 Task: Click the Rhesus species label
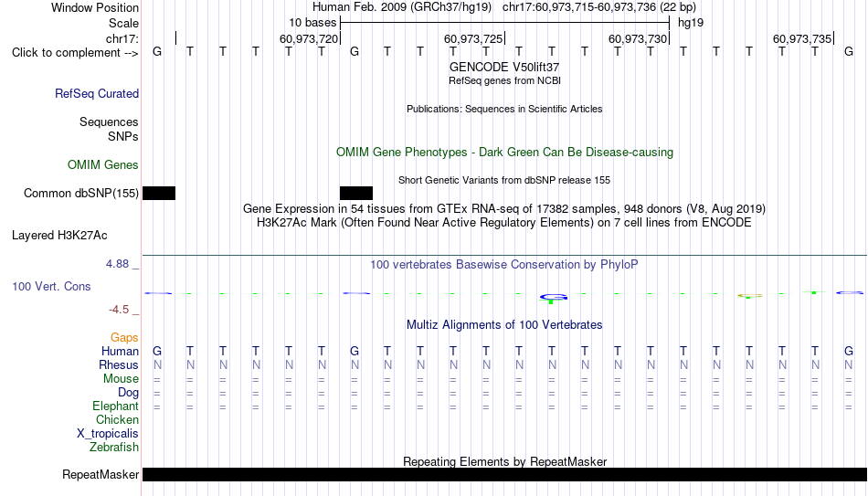(x=119, y=365)
